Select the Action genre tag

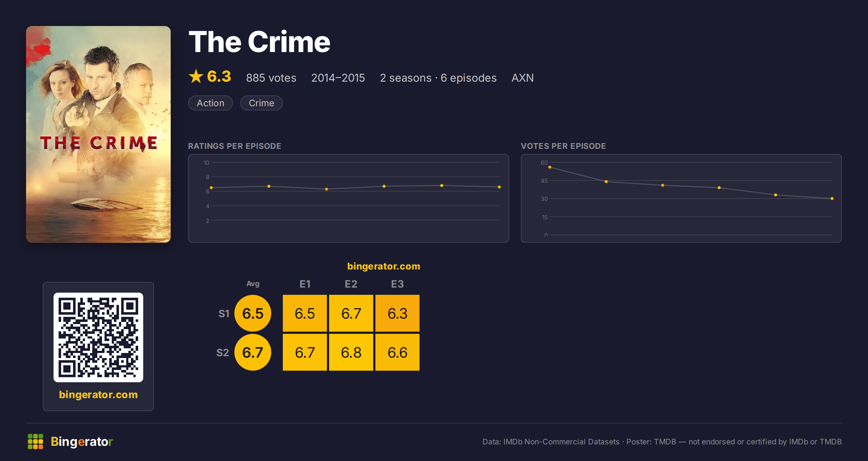click(210, 103)
